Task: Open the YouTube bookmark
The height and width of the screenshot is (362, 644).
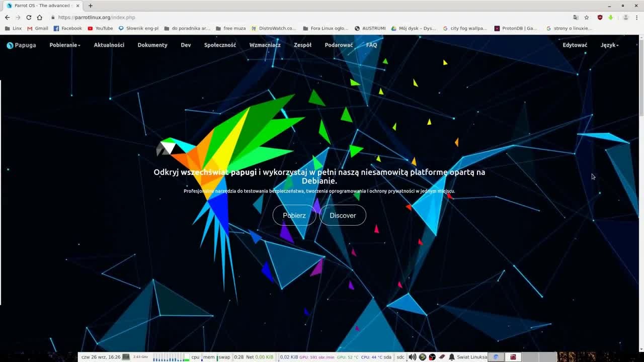Action: 100,28
